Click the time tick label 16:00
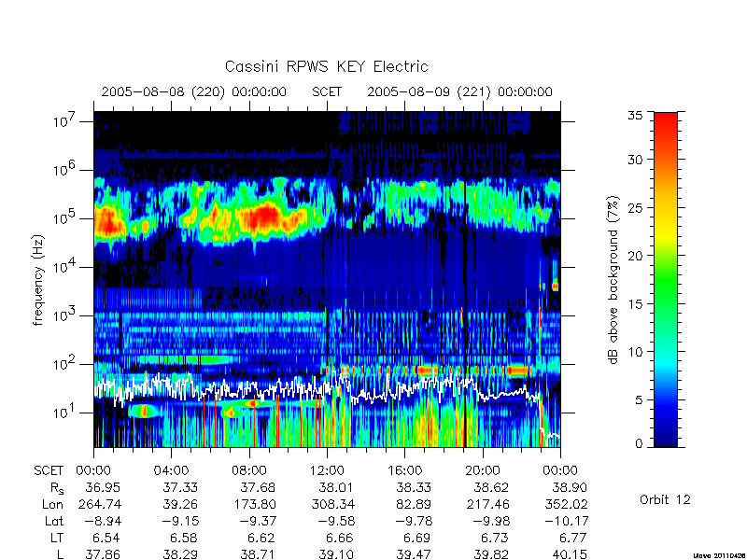The height and width of the screenshot is (560, 747). coord(404,470)
